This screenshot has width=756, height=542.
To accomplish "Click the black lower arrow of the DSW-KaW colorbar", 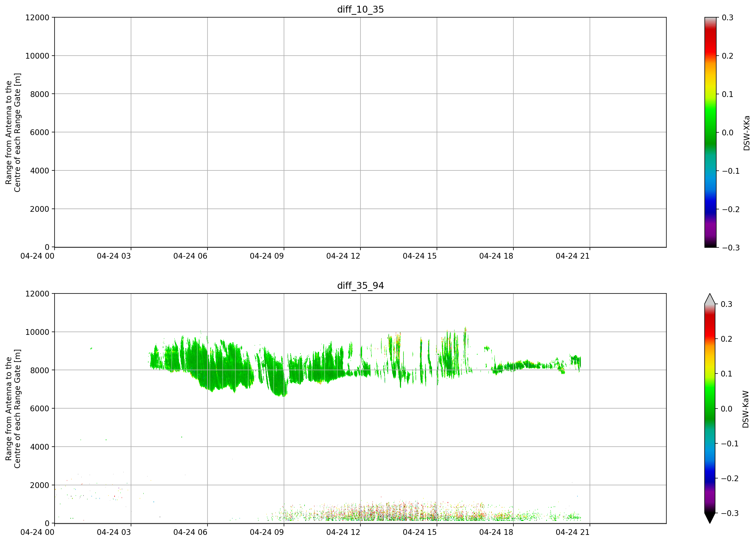I will click(x=710, y=518).
